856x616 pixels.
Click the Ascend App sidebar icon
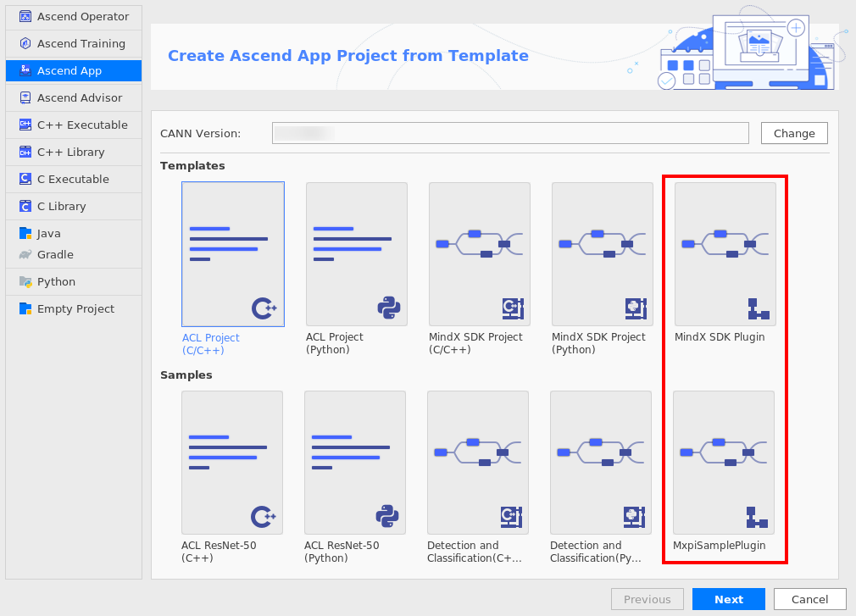point(25,70)
